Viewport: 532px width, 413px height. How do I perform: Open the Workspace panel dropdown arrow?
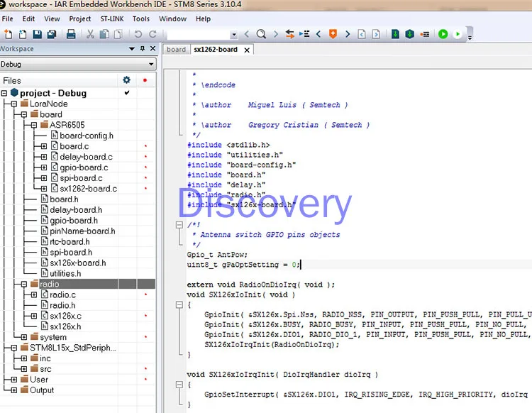click(x=132, y=49)
